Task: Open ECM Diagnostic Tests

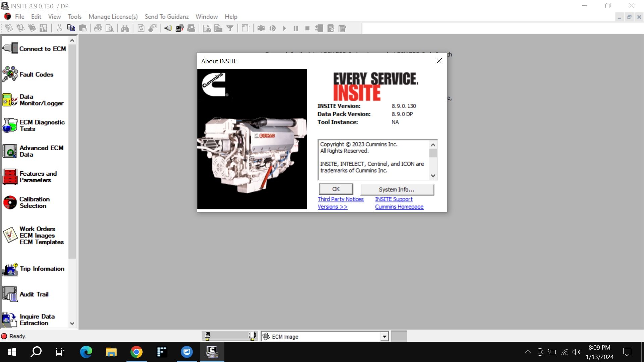Action: 34,125
